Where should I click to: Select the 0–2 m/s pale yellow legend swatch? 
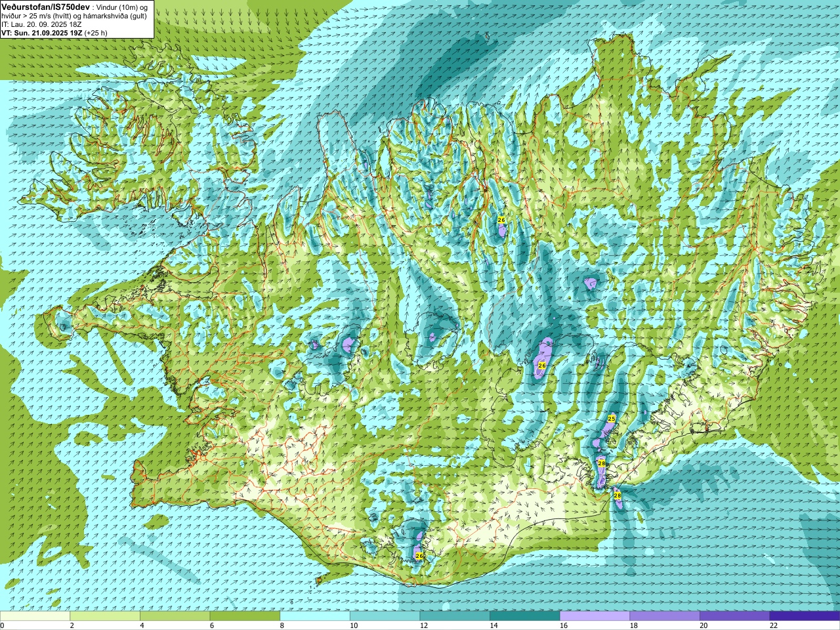35,616
